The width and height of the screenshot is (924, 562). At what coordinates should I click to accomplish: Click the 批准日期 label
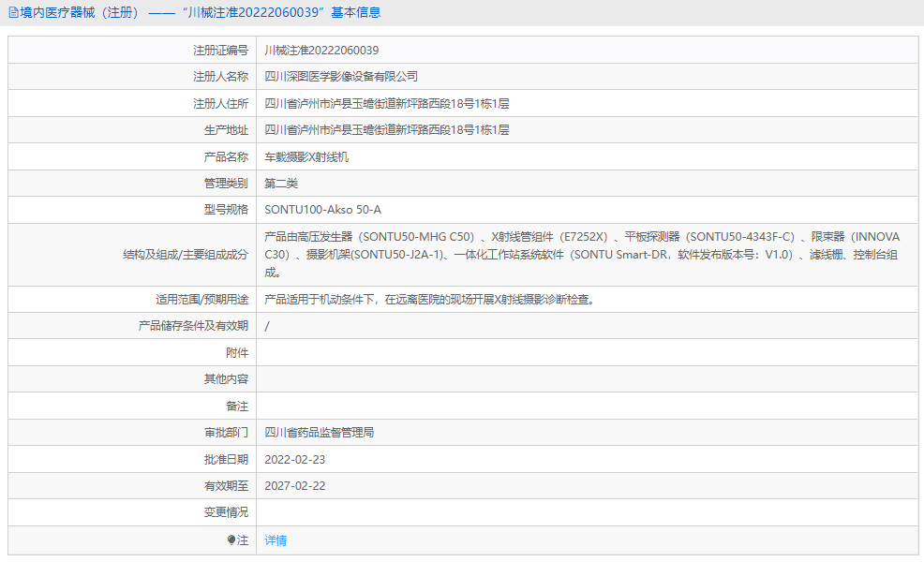click(x=226, y=460)
